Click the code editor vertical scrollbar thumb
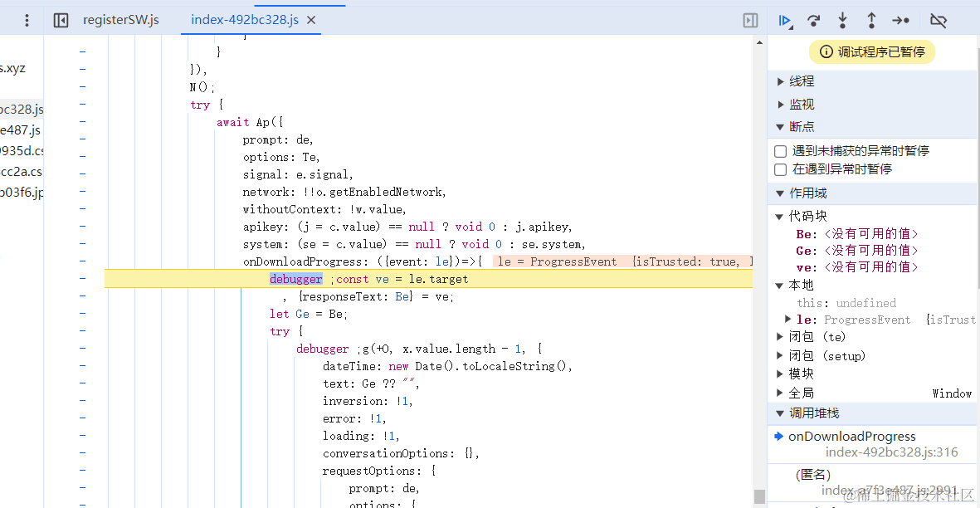The image size is (980, 508). [x=759, y=496]
